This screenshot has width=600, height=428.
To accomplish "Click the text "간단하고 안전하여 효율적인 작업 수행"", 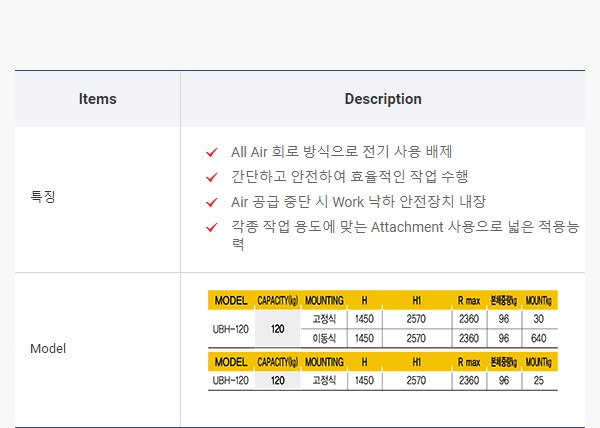I will tap(349, 177).
